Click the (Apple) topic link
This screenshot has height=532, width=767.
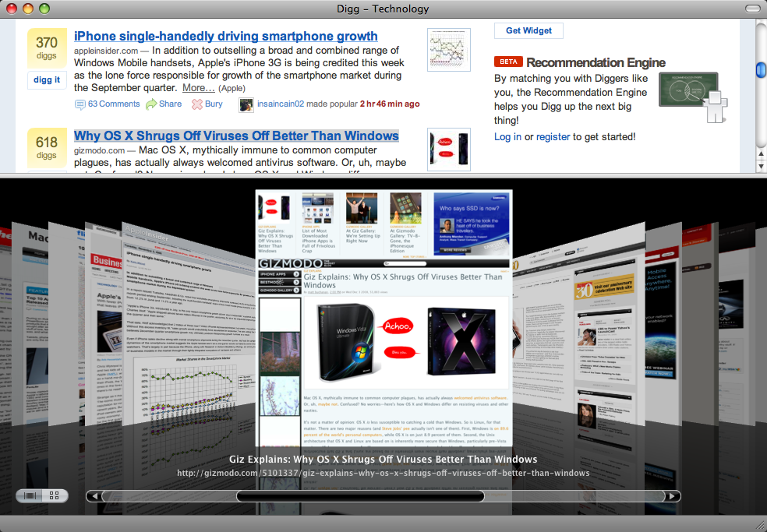[232, 89]
